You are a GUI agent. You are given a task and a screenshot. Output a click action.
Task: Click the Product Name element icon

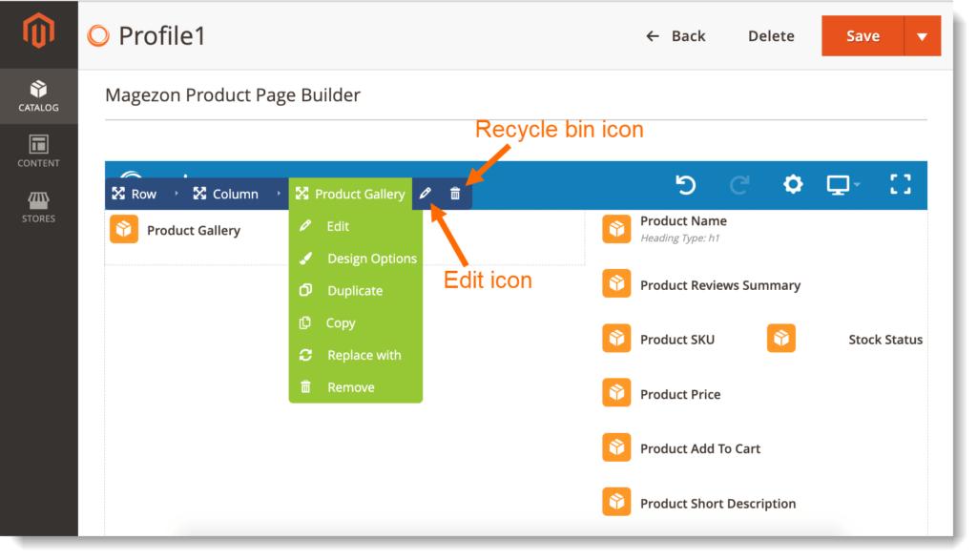click(616, 229)
